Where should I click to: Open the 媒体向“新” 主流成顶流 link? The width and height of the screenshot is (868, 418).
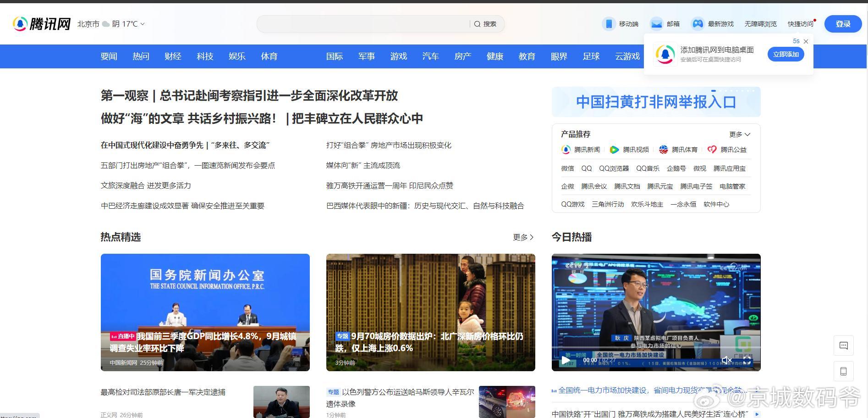363,165
